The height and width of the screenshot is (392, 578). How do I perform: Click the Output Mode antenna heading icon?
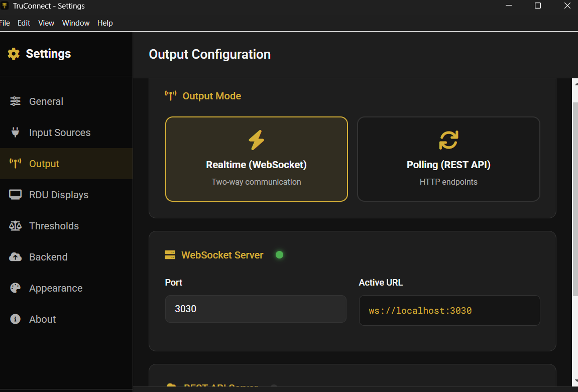point(170,96)
